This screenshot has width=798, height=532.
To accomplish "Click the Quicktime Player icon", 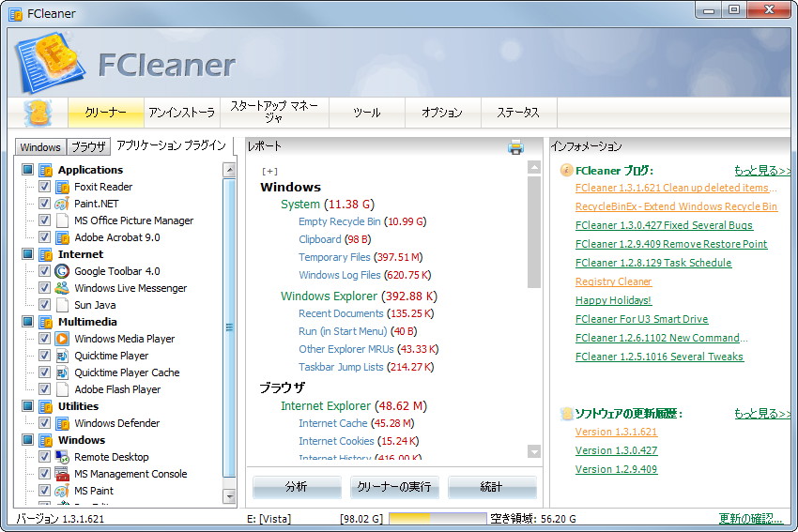I will coord(62,356).
